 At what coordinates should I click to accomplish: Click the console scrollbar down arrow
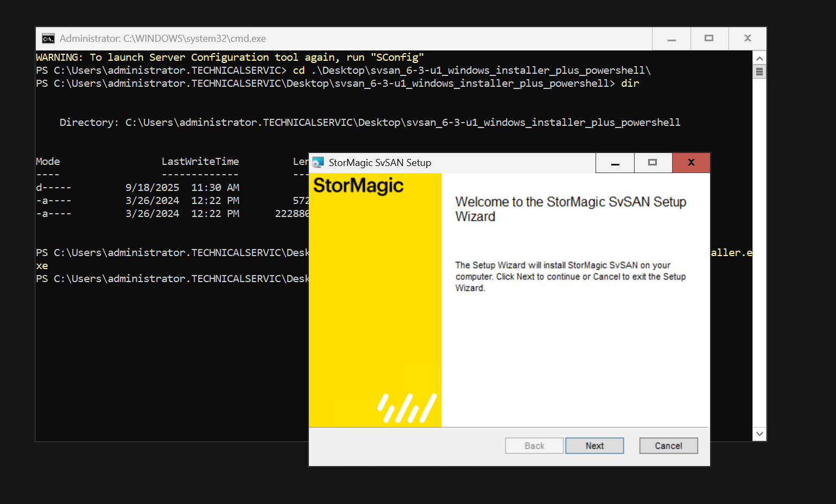click(759, 434)
